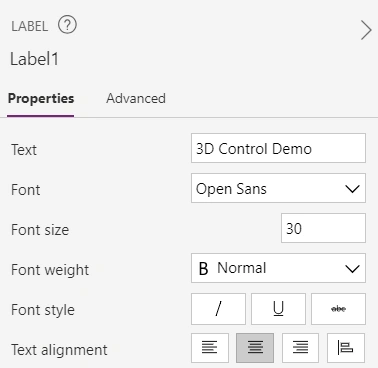Image resolution: width=378 pixels, height=368 pixels.
Task: Align text to the left
Action: [x=210, y=348]
